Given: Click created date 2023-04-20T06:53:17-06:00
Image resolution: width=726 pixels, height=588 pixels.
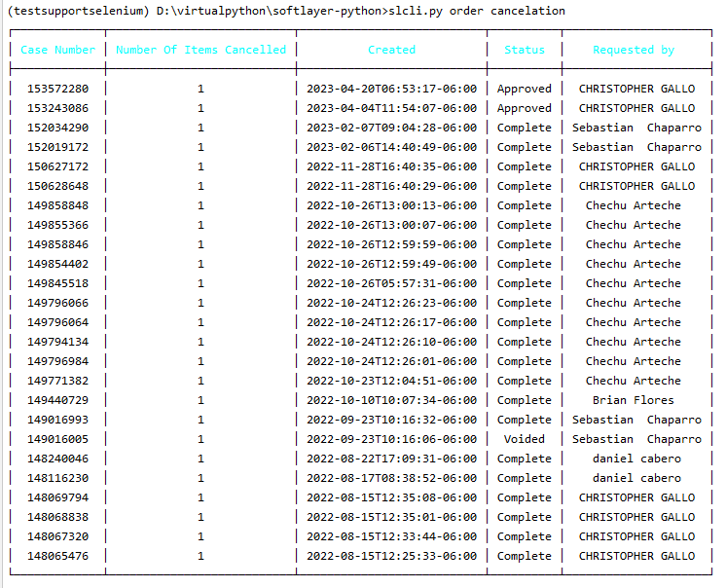Looking at the screenshot, I should coord(391,89).
